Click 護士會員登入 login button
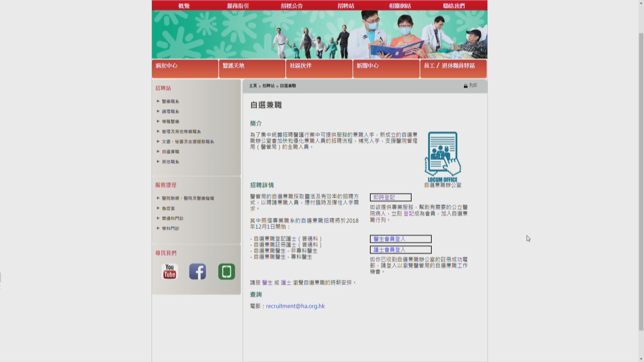 coord(400,250)
